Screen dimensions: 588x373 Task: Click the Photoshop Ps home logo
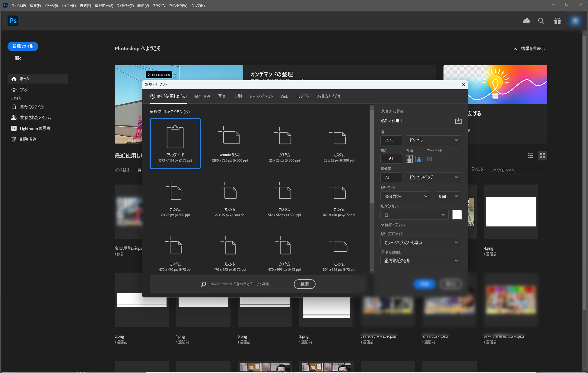[13, 21]
